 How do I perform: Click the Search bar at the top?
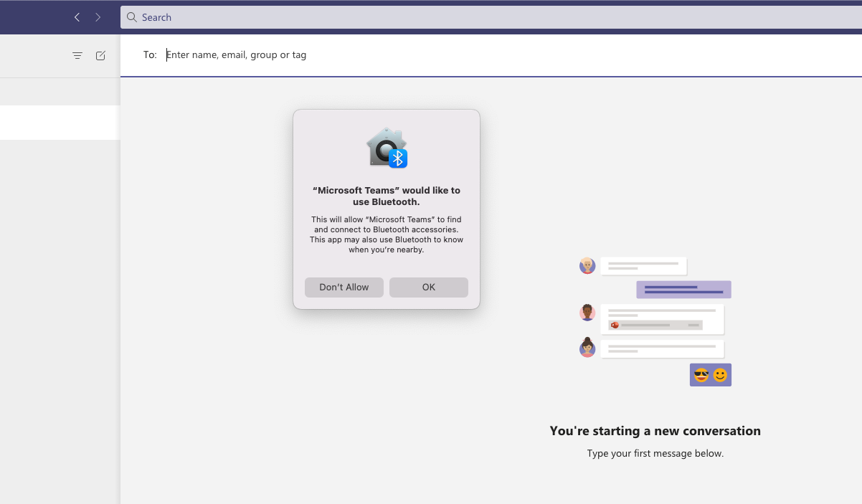click(x=491, y=17)
